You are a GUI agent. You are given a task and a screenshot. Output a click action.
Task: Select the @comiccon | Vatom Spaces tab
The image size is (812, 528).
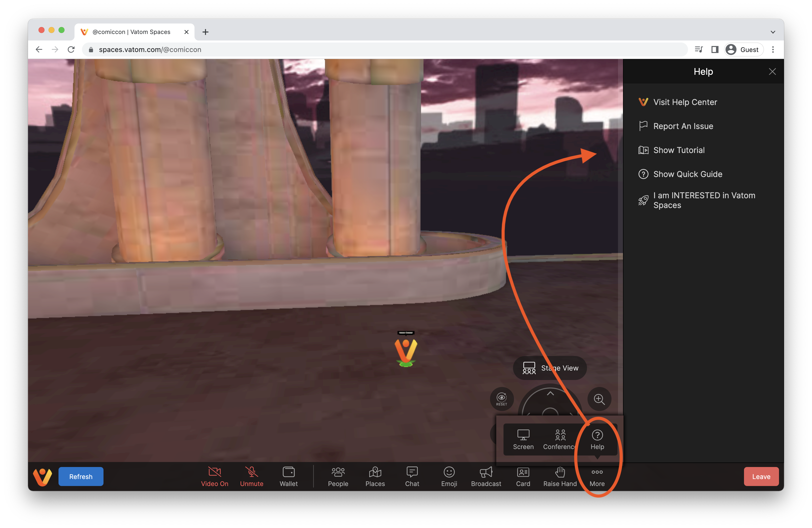pyautogui.click(x=134, y=32)
